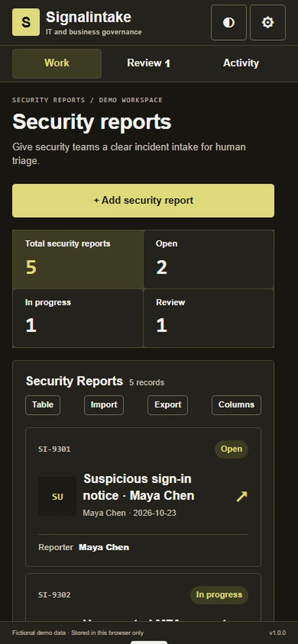Open settings with the gear icon
Image resolution: width=298 pixels, height=644 pixels.
(268, 22)
